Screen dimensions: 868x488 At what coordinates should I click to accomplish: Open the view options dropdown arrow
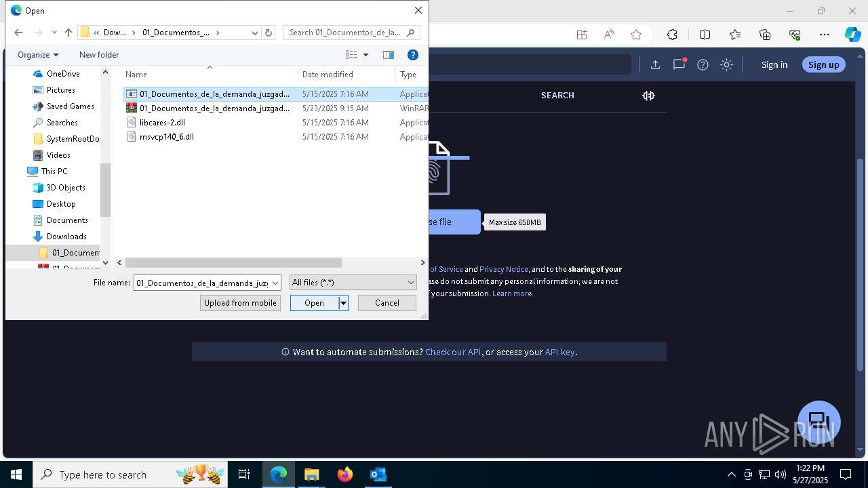click(366, 55)
